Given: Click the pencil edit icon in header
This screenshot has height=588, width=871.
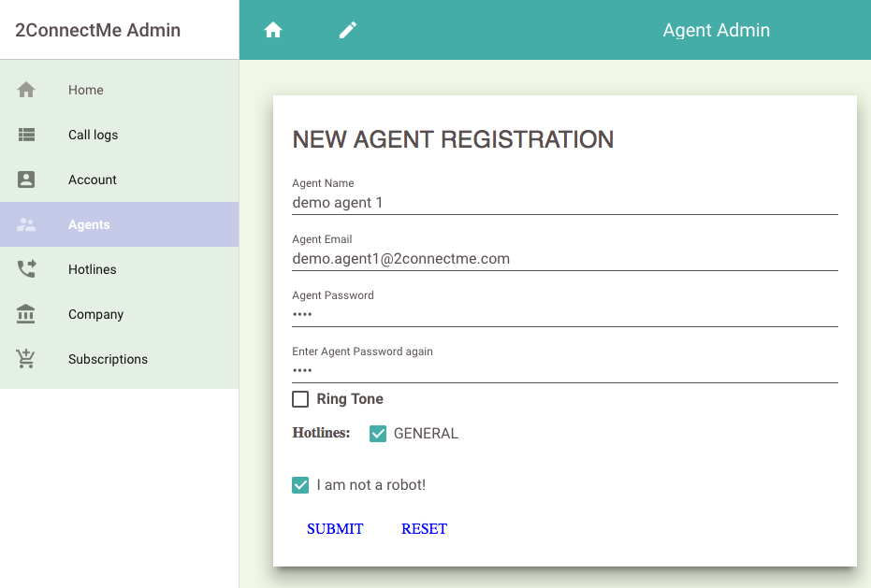Looking at the screenshot, I should [x=348, y=30].
